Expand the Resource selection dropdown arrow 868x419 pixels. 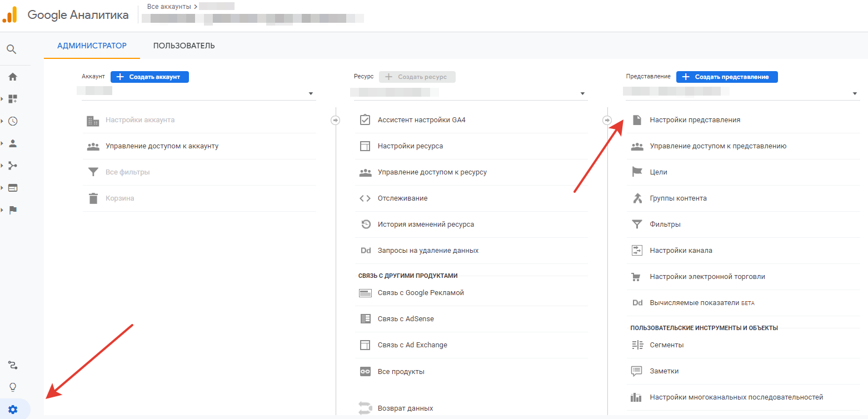[x=582, y=94]
